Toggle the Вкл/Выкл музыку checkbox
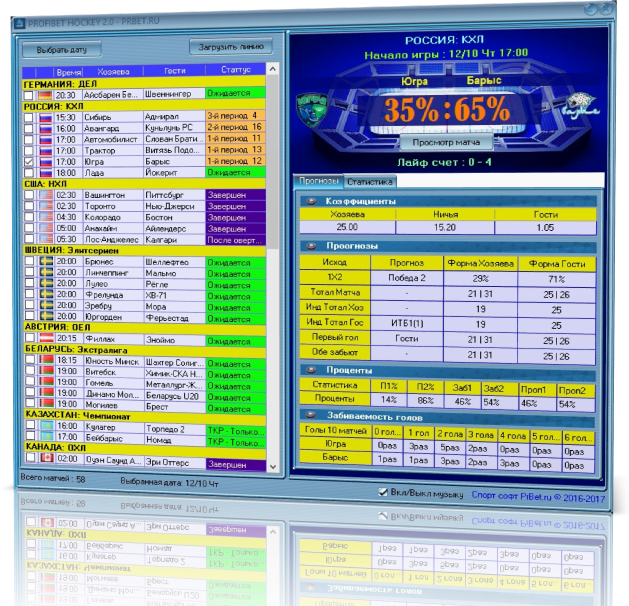The image size is (629, 606). pos(383,492)
